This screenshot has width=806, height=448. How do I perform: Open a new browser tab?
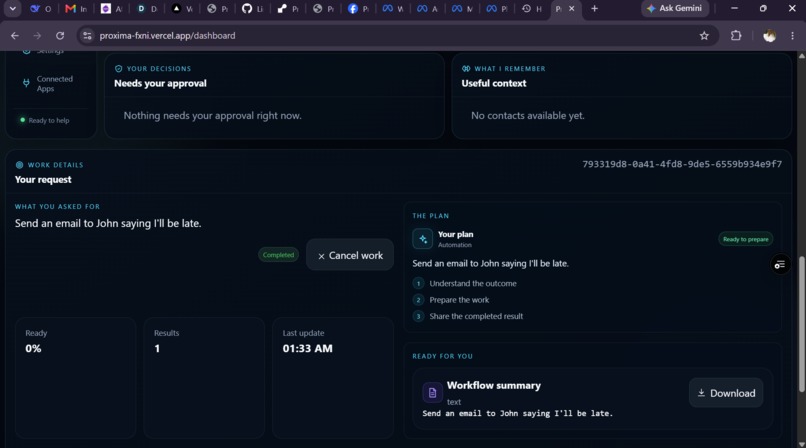pyautogui.click(x=594, y=9)
